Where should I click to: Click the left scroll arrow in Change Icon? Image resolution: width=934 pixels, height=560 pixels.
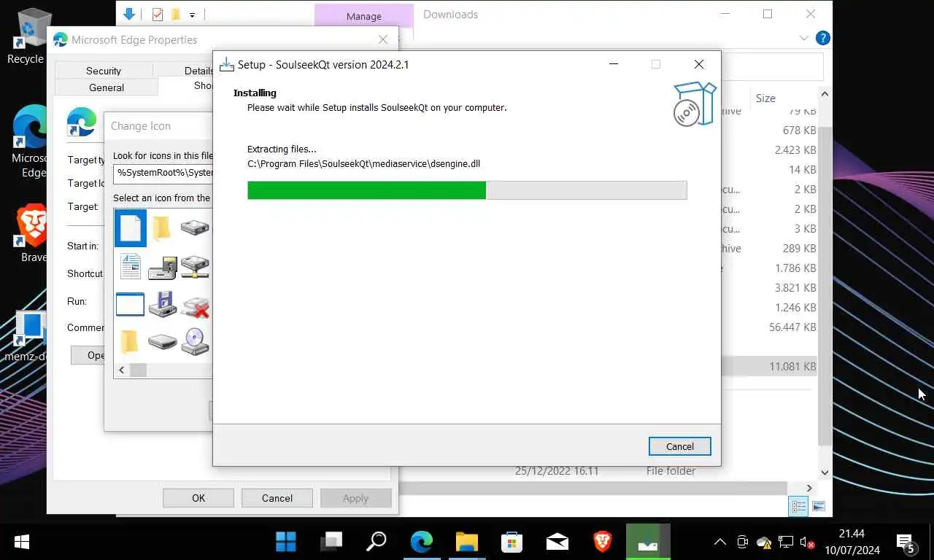[x=122, y=370]
